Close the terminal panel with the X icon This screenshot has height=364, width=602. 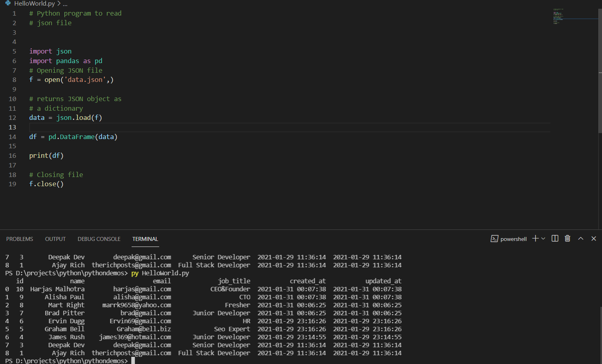pos(594,239)
